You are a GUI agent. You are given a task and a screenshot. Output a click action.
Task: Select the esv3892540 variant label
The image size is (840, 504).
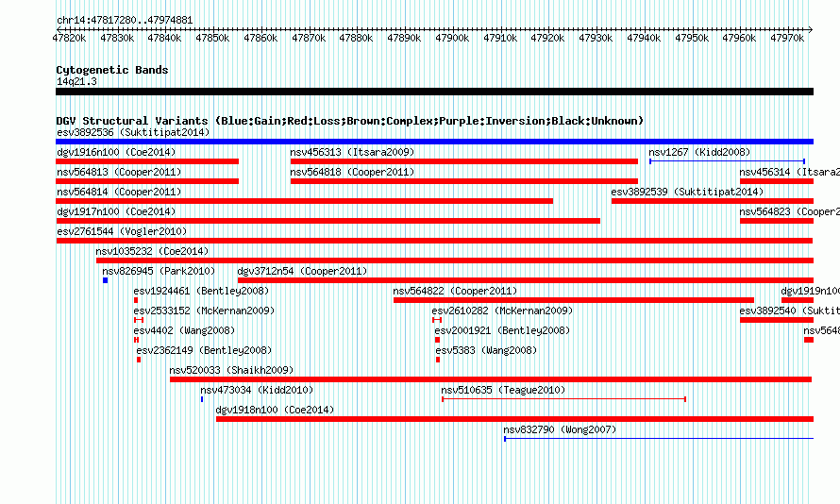790,311
